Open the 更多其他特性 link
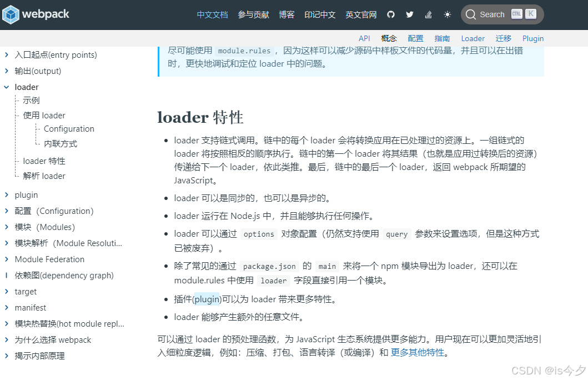 pos(417,352)
